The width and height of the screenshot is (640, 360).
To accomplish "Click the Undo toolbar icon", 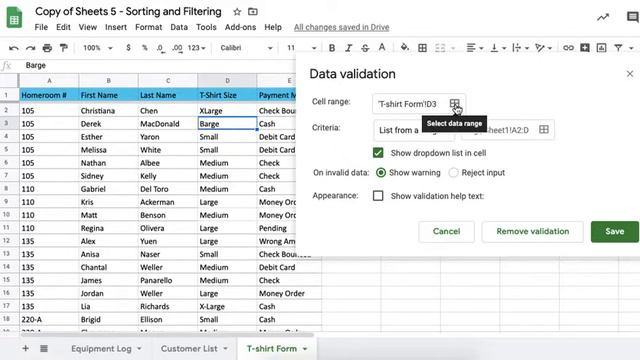I will click(13, 48).
